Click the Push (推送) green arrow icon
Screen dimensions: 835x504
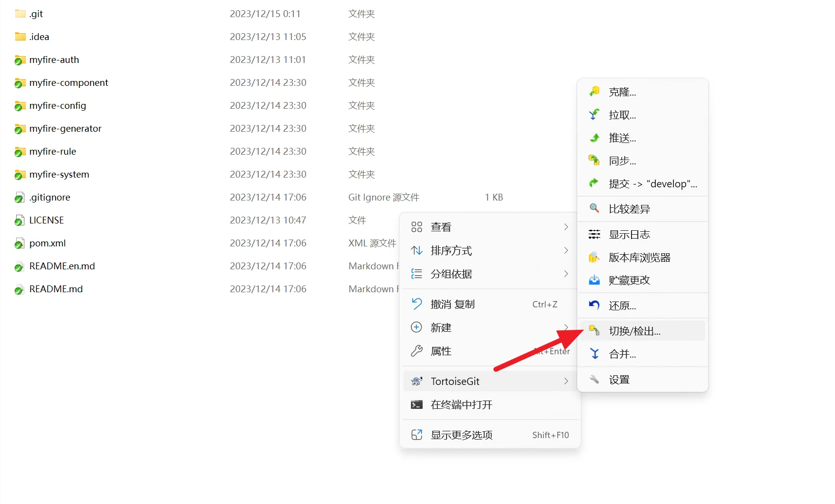tap(594, 138)
